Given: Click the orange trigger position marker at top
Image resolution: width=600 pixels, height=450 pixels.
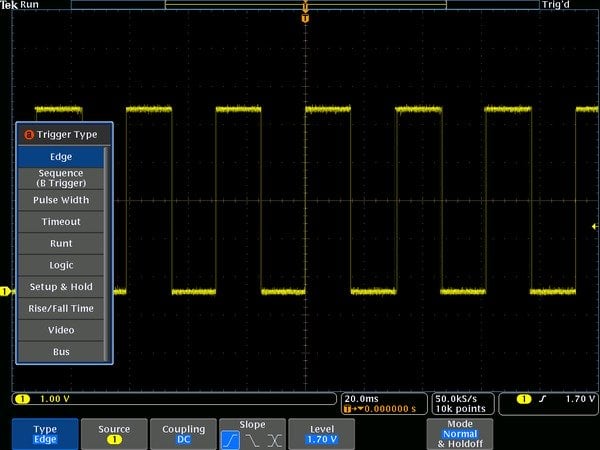Looking at the screenshot, I should coord(305,16).
